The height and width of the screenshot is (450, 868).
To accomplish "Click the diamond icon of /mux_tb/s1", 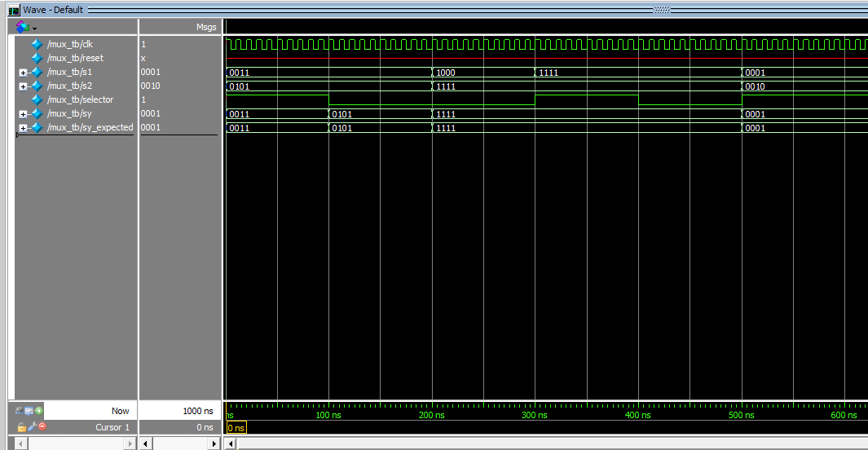I will [37, 72].
